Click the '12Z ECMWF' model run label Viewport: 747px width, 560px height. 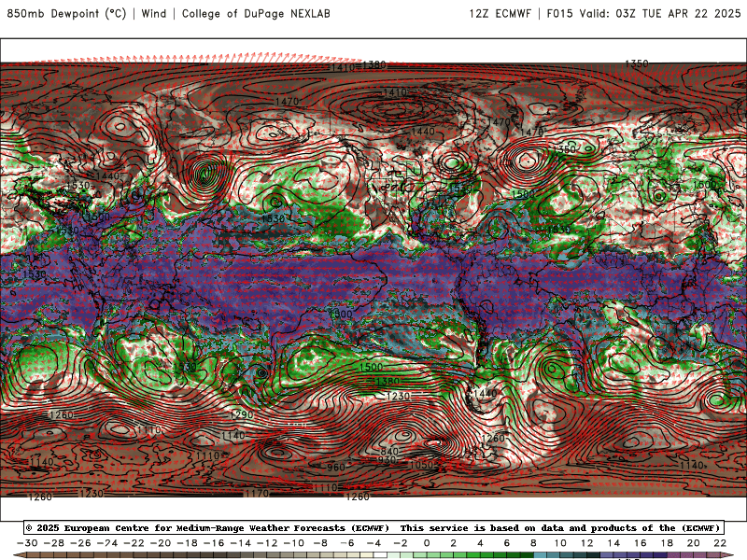pyautogui.click(x=500, y=13)
